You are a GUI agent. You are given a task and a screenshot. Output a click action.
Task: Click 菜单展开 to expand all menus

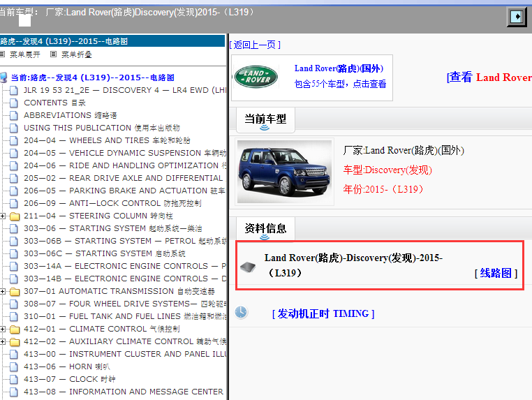click(x=24, y=54)
